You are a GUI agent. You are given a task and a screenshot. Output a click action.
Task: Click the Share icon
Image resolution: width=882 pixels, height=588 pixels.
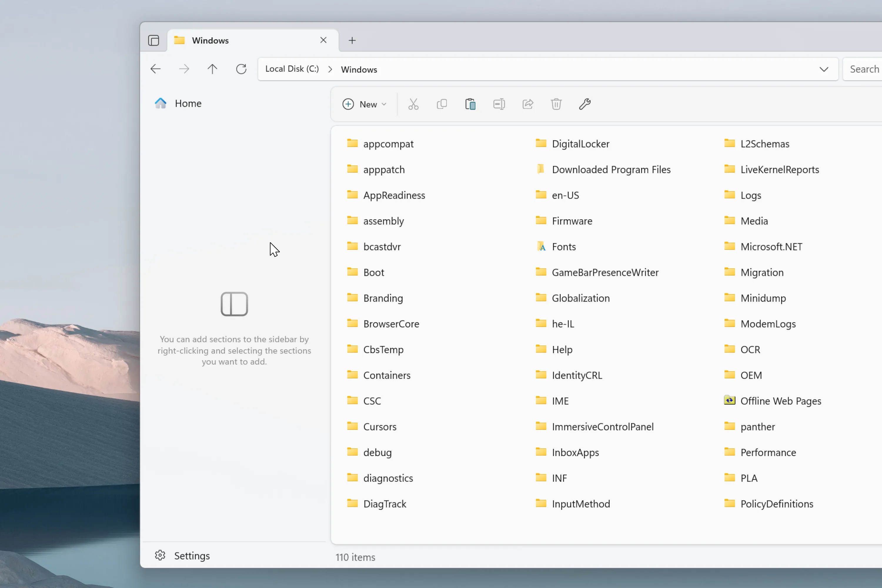(x=527, y=104)
